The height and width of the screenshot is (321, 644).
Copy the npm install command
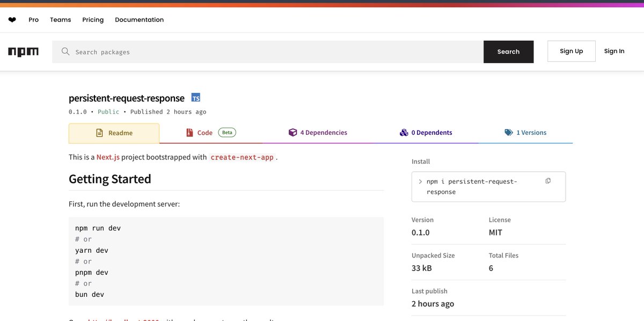tap(548, 181)
